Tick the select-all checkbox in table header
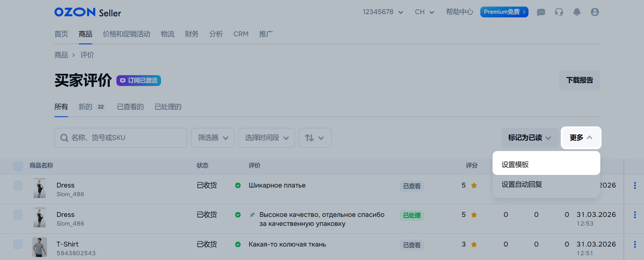This screenshot has height=260, width=644. coord(18,166)
